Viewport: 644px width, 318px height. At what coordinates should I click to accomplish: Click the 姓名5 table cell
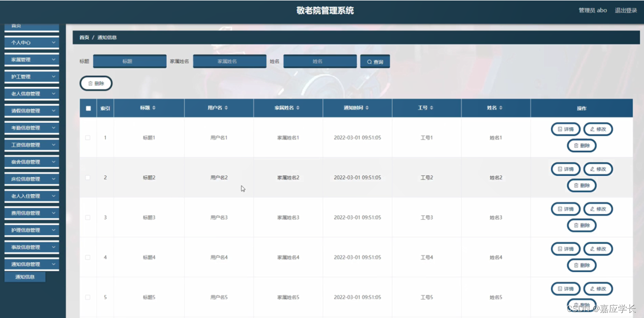point(496,297)
